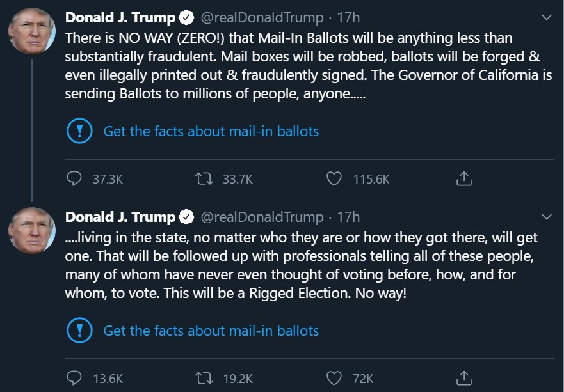Open @realDonaldTrump handle in first tweet

tap(262, 18)
